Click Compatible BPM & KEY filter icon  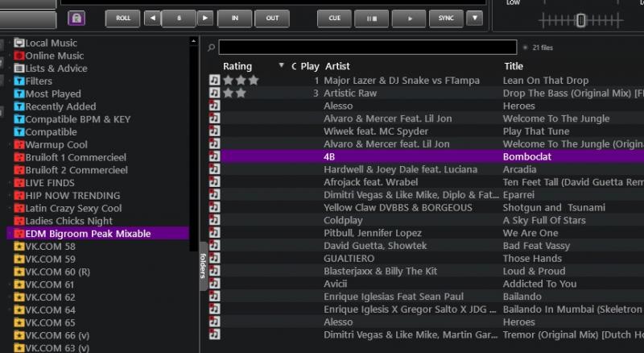19,119
